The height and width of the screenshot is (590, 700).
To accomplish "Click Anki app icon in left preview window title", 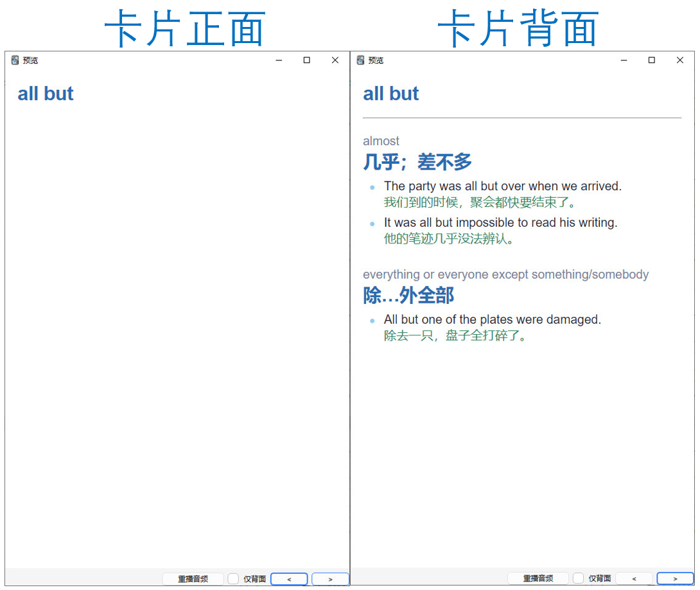I will tap(15, 60).
